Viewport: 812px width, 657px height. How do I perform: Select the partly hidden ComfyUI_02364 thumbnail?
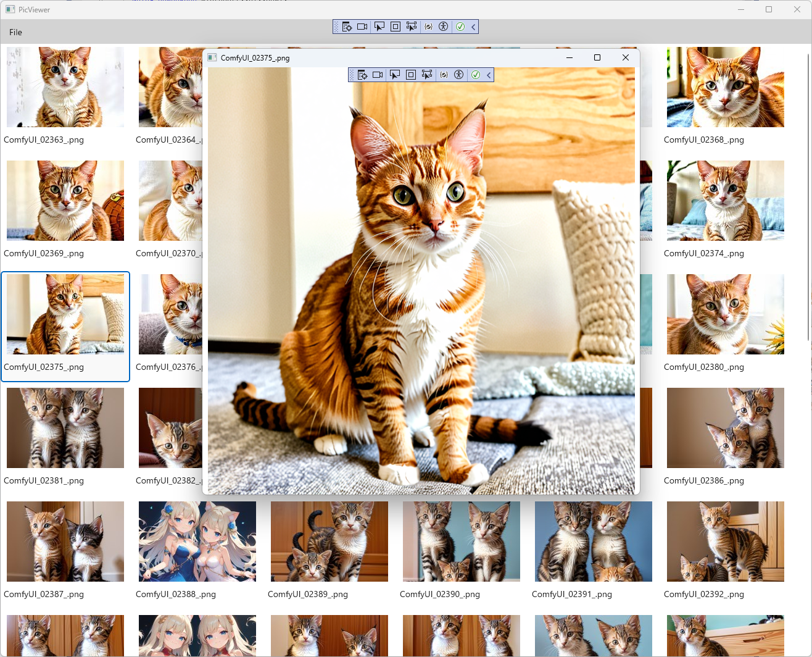pyautogui.click(x=170, y=87)
